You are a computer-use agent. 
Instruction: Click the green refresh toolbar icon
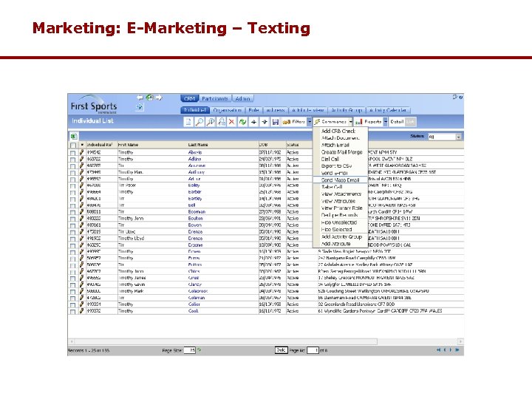(242, 122)
